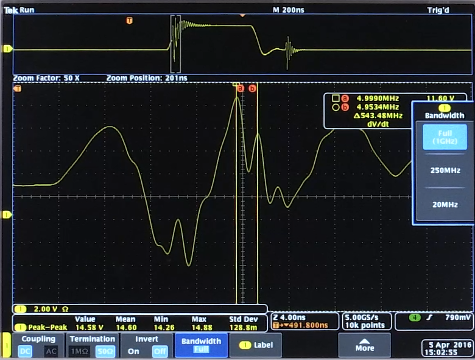This screenshot has height=360, width=475.
Task: Click the 5 Apr 2016 date readout
Action: (x=450, y=345)
